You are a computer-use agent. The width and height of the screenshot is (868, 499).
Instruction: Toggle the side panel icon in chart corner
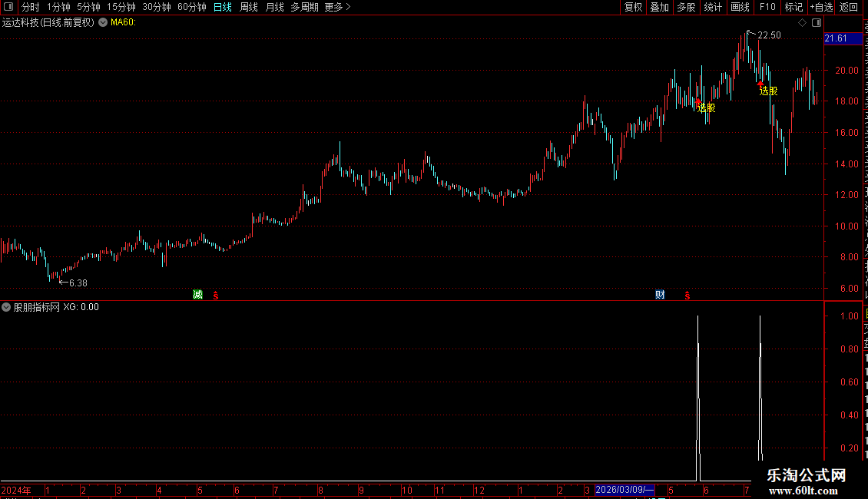coord(817,23)
